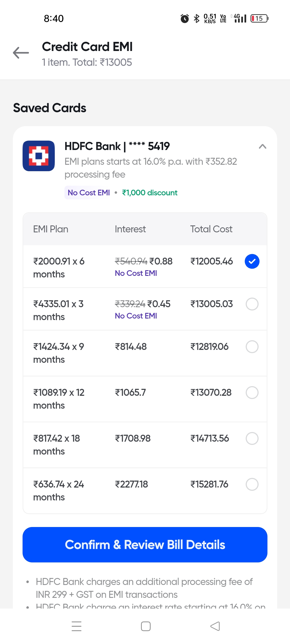Tap the HDFC Bank **** 5419 card title
This screenshot has height=644, width=290.
(x=117, y=147)
